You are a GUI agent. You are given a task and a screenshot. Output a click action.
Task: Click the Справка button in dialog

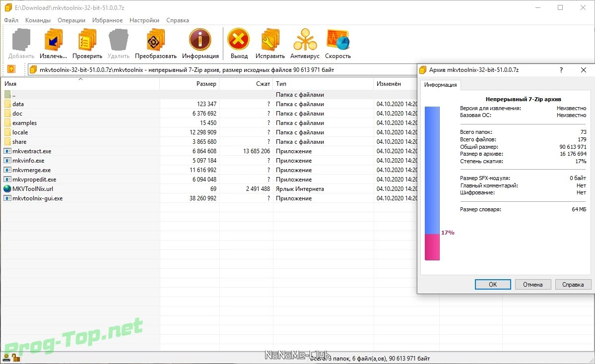(x=573, y=284)
